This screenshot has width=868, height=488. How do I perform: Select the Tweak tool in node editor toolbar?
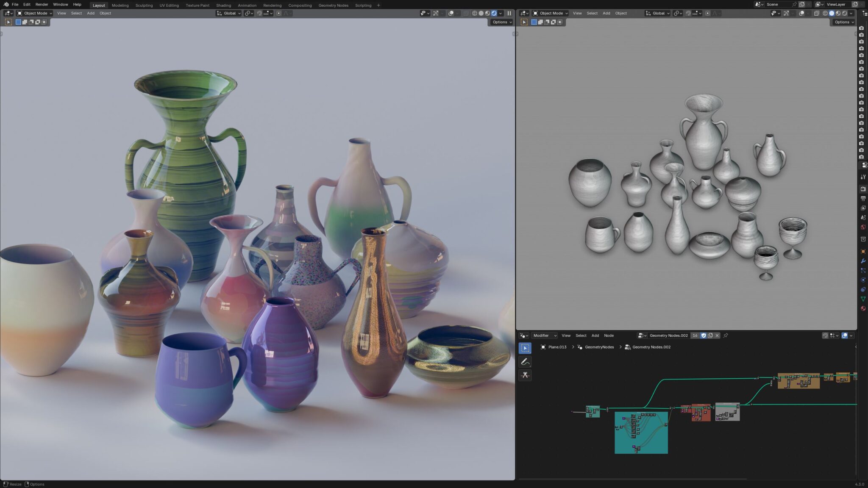click(525, 348)
